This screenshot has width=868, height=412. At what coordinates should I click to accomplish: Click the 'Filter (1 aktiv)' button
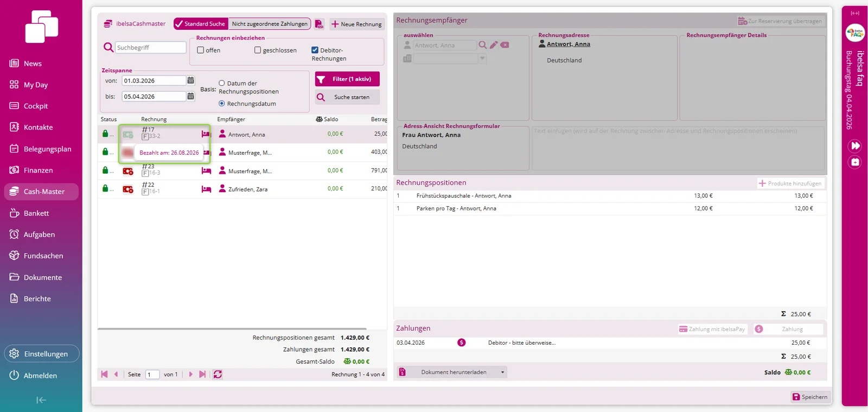347,79
